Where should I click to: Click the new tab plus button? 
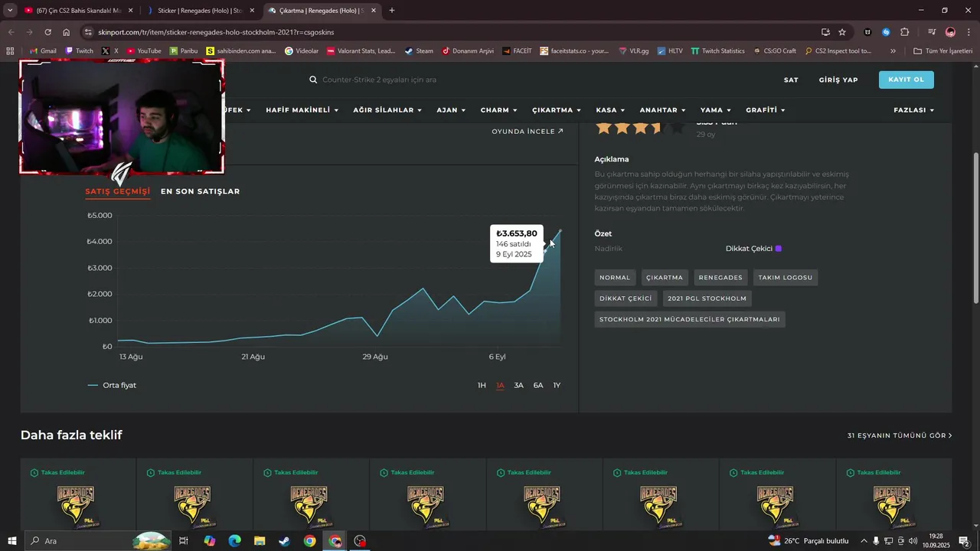(x=392, y=11)
